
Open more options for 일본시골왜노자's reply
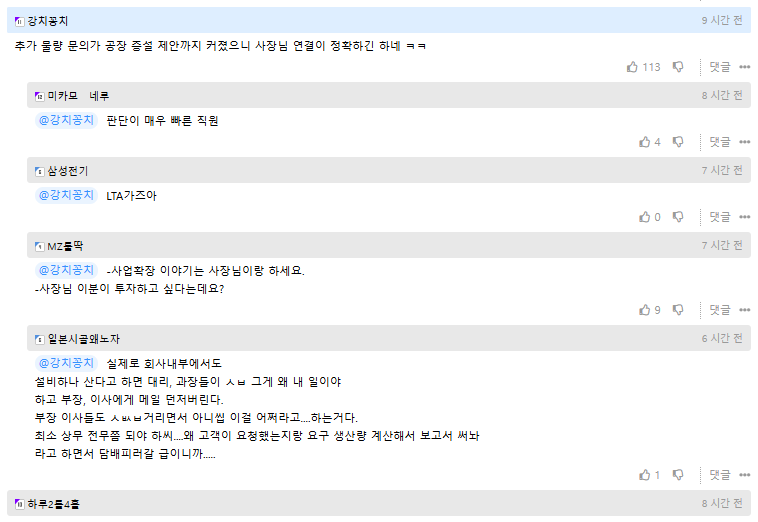tap(744, 475)
